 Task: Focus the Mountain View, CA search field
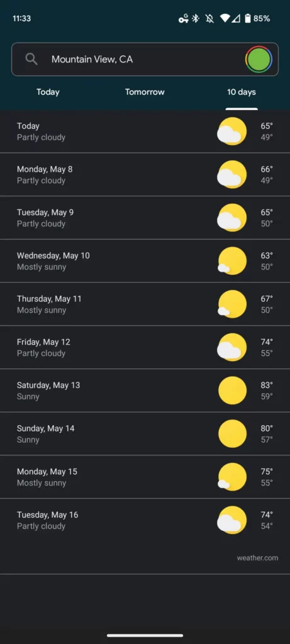[145, 59]
